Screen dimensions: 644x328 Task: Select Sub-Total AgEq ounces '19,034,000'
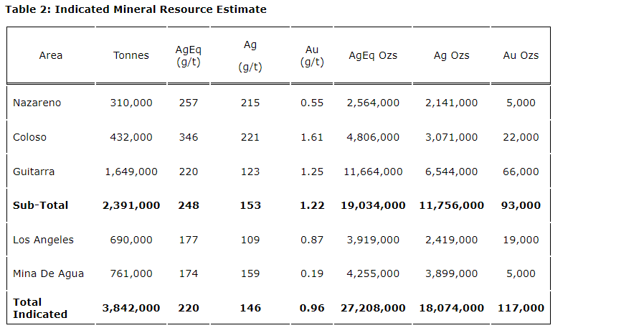pyautogui.click(x=373, y=205)
